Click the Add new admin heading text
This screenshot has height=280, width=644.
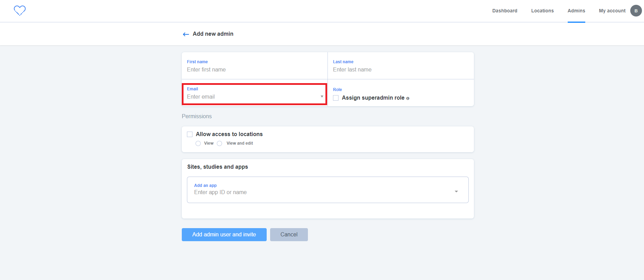[x=213, y=34]
